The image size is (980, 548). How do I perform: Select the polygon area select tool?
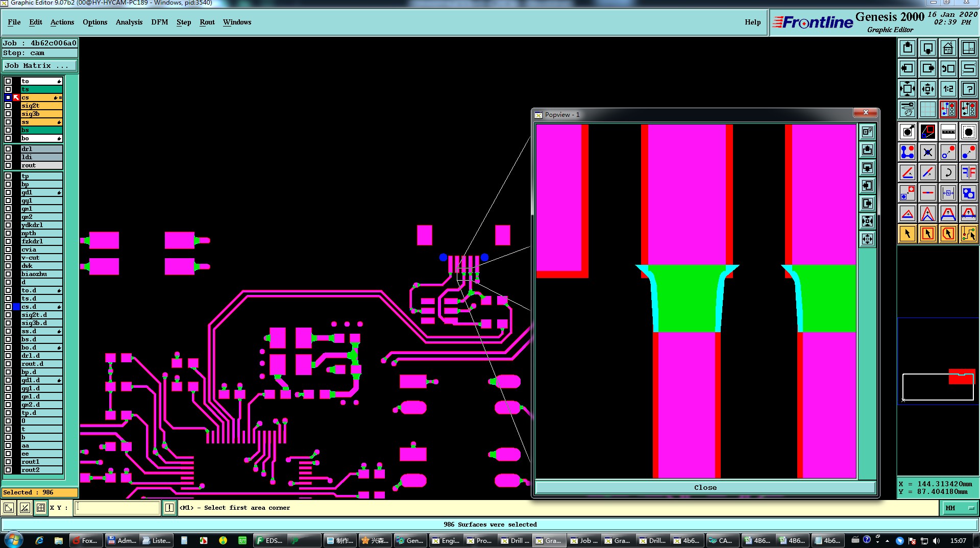coord(948,234)
